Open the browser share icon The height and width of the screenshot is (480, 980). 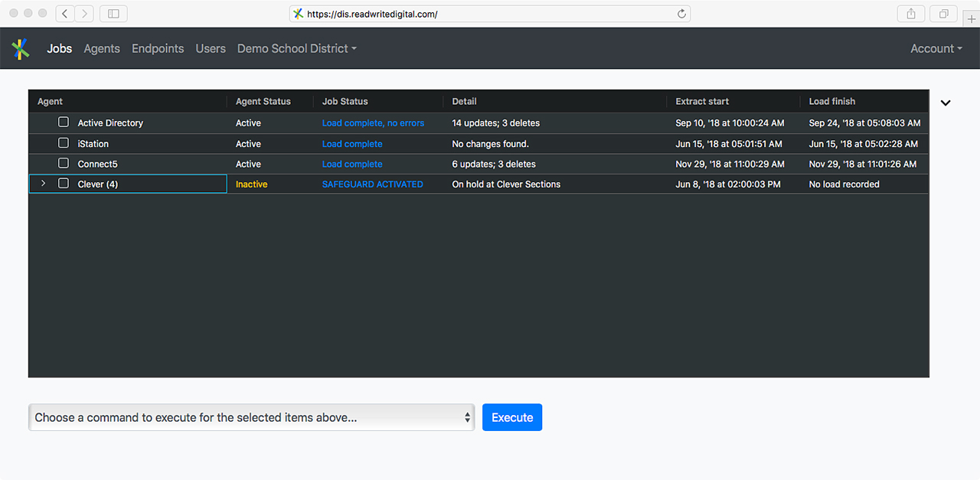(x=911, y=14)
